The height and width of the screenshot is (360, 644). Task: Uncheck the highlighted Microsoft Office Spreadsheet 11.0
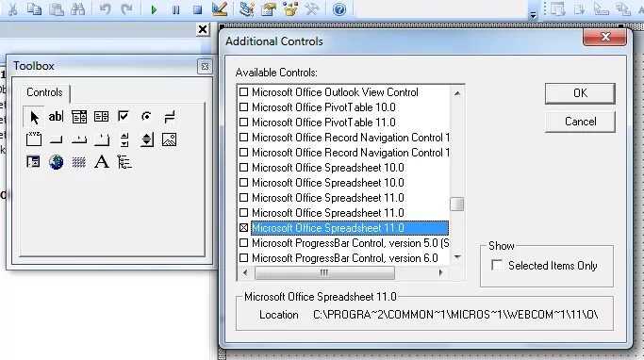tap(243, 228)
